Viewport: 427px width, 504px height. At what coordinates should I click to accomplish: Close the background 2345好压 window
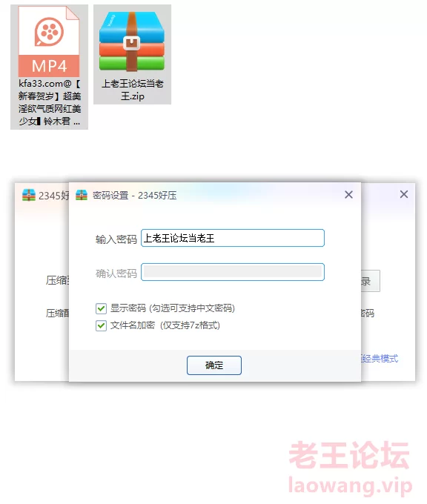coord(404,194)
